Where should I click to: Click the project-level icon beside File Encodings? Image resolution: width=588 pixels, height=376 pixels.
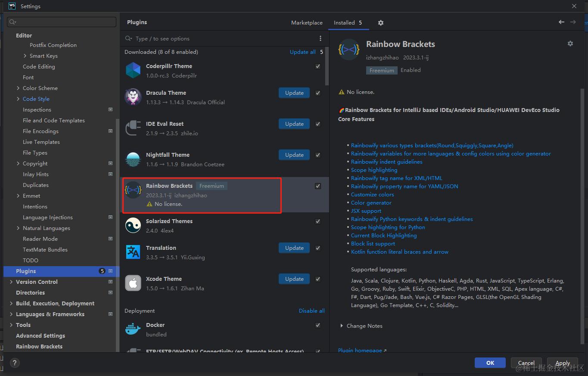pos(111,131)
